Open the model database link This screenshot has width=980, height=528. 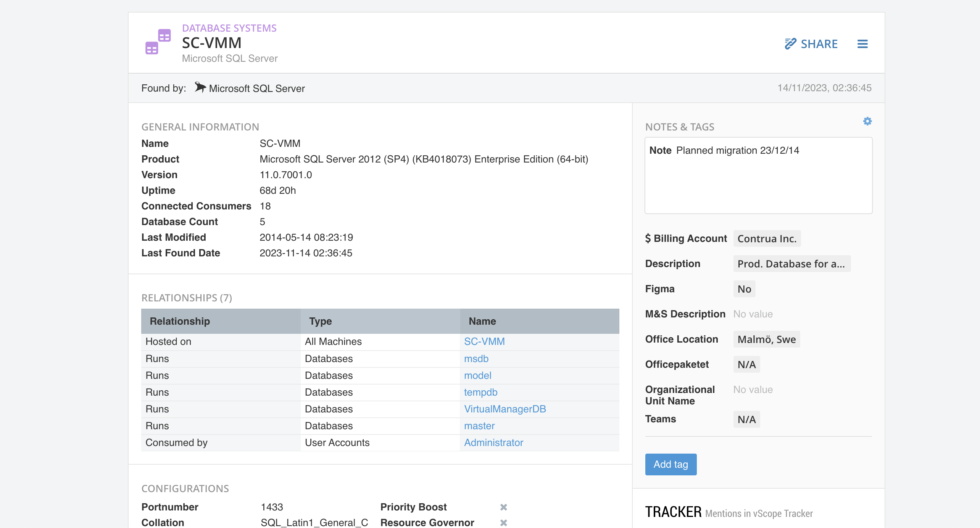pos(477,375)
